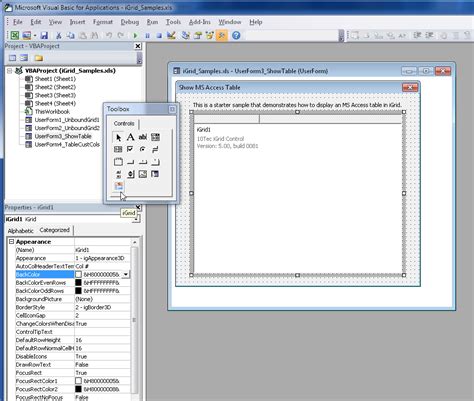Choose the Image control in the Toolbox
The height and width of the screenshot is (401, 474).
click(x=143, y=174)
